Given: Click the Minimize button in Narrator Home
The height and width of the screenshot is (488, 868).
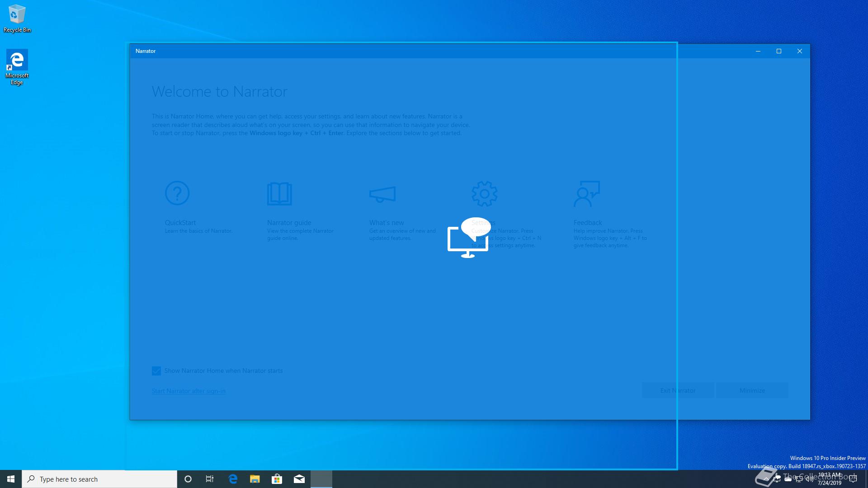Looking at the screenshot, I should [752, 390].
